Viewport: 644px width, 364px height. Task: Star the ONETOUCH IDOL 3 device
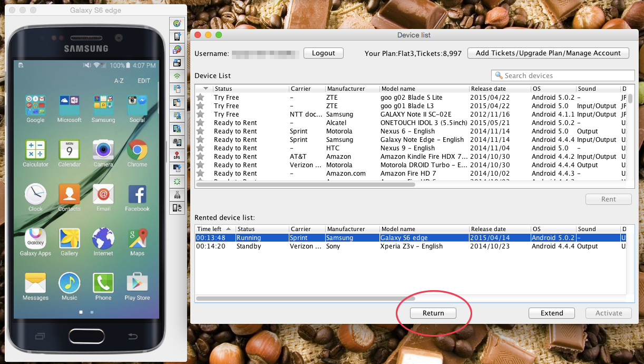(x=200, y=123)
